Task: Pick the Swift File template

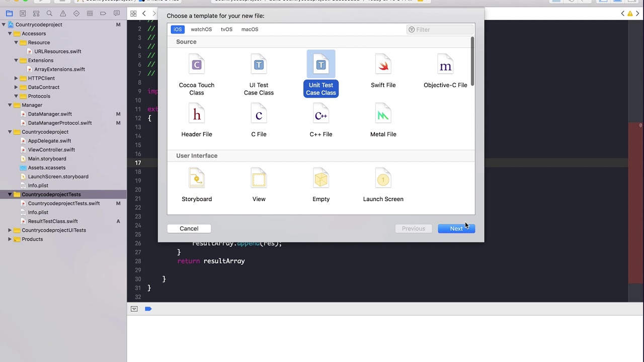Action: point(383,71)
